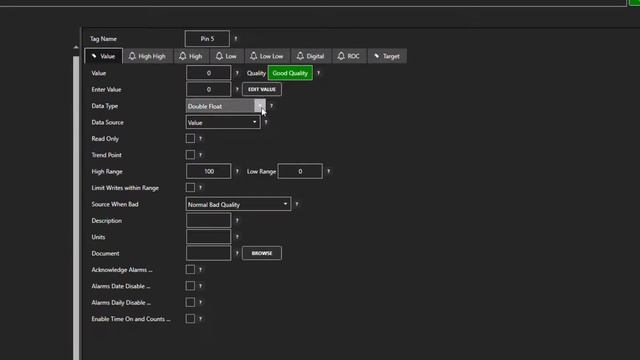Open help icon beside Data Source dropdown
The image size is (640, 360).
pyautogui.click(x=266, y=122)
